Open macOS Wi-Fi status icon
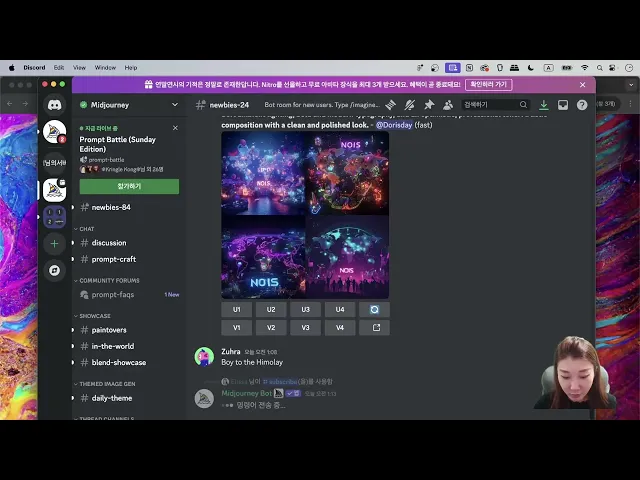The width and height of the screenshot is (640, 480). point(584,68)
